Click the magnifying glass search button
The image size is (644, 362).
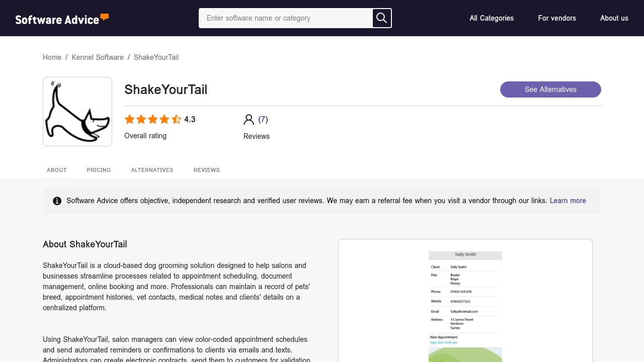(382, 18)
